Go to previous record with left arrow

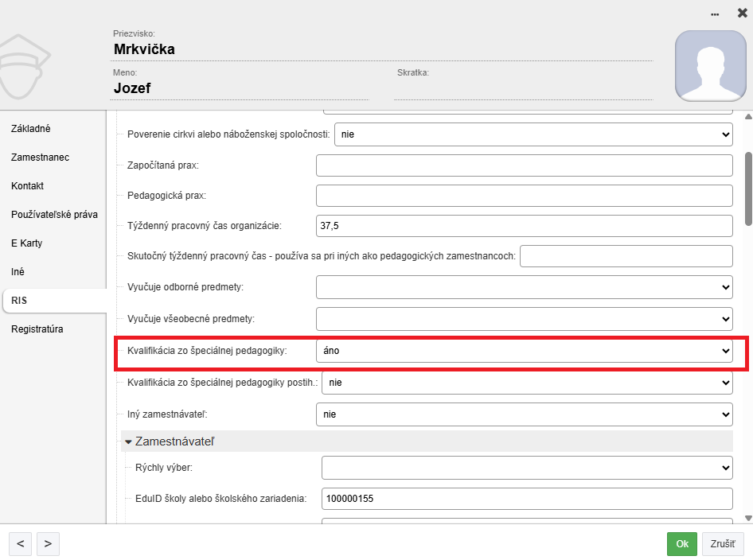(x=20, y=544)
